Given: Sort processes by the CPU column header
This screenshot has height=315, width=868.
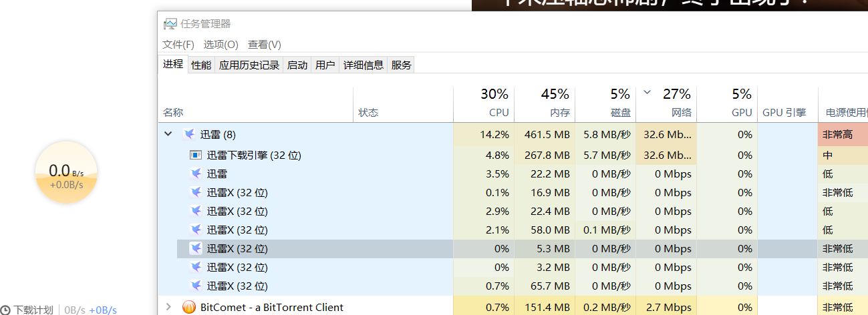Looking at the screenshot, I should (x=498, y=113).
